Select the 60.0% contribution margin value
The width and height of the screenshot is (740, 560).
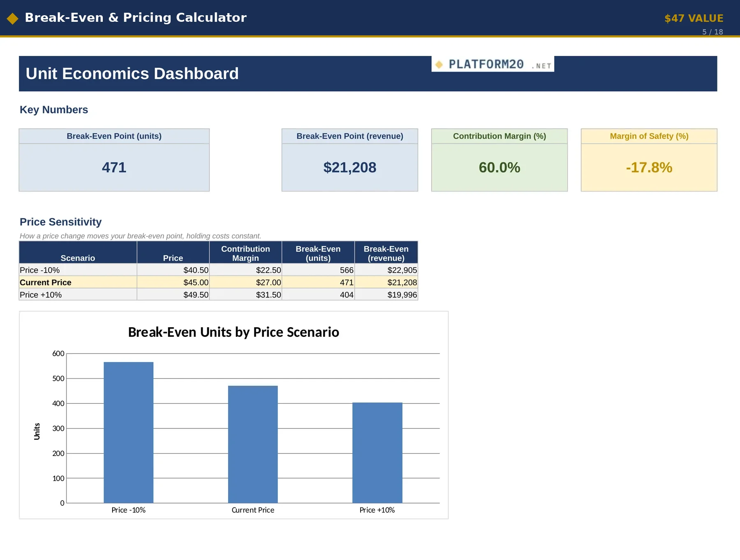[x=499, y=167]
